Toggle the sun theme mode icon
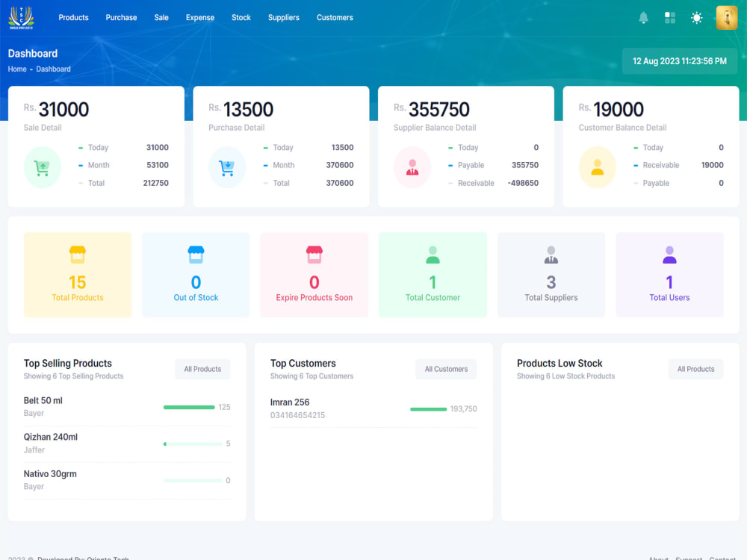Viewport: 747px width, 560px height. (x=696, y=18)
